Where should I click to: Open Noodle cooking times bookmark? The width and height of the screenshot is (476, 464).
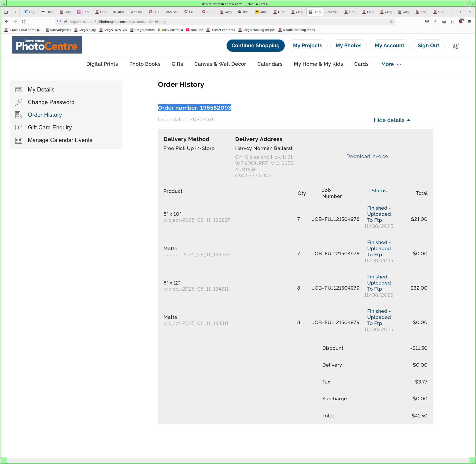pyautogui.click(x=296, y=30)
